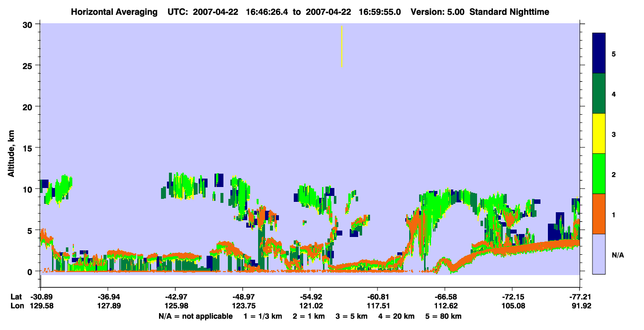This screenshot has height=330, width=644.
Task: Click the lavender N/A legend swatch
Action: point(599,254)
